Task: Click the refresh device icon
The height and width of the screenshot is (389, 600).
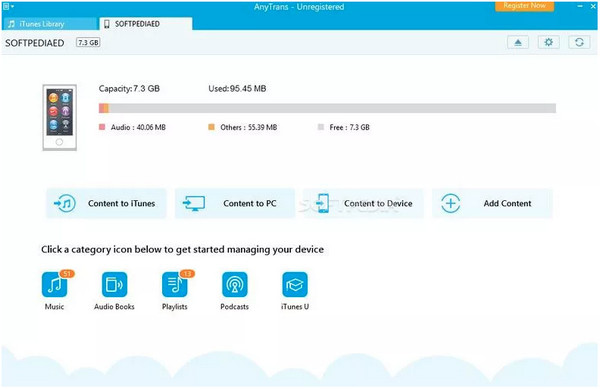Action: tap(579, 42)
